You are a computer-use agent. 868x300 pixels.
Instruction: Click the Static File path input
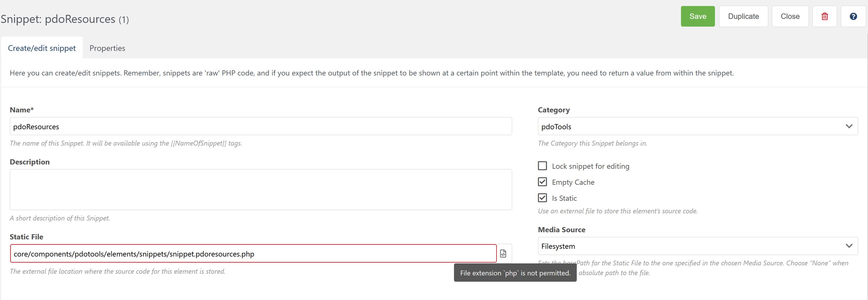pos(253,253)
